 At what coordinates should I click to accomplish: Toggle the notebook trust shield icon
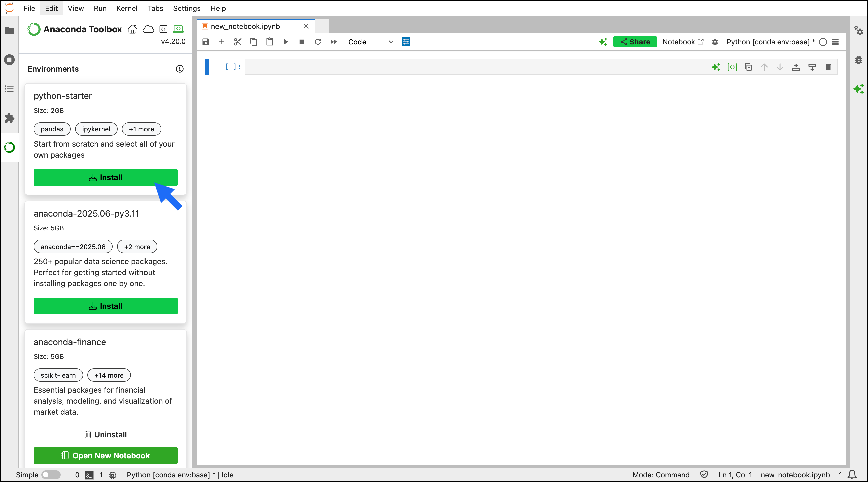click(x=704, y=475)
